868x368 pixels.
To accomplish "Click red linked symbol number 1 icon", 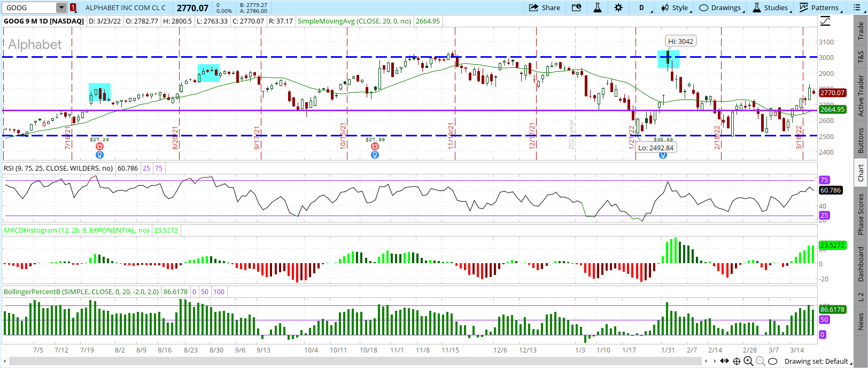I will (x=73, y=7).
